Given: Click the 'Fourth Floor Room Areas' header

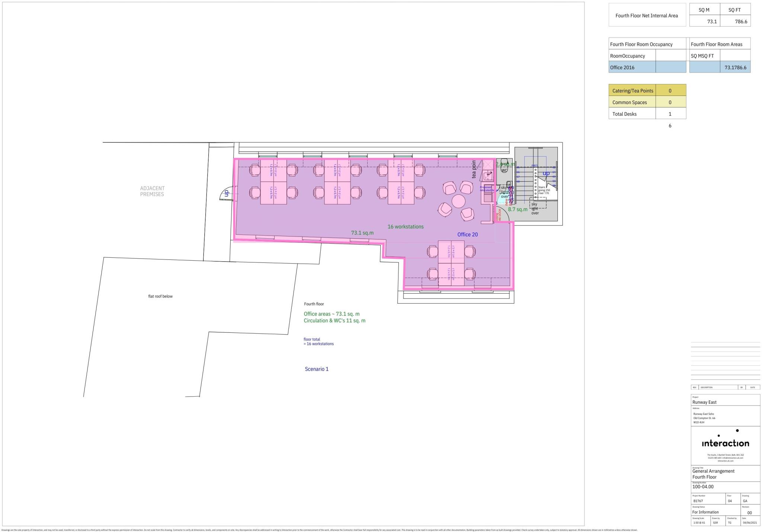Looking at the screenshot, I should click(720, 44).
